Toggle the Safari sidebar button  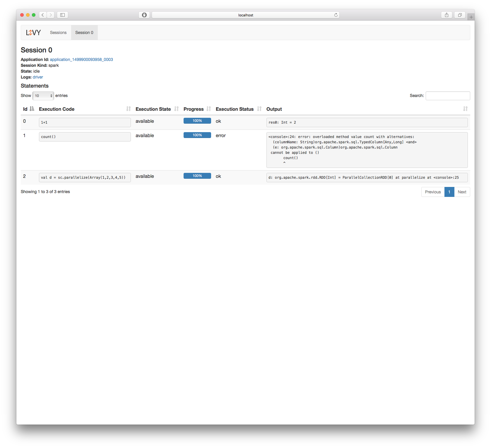tap(62, 15)
